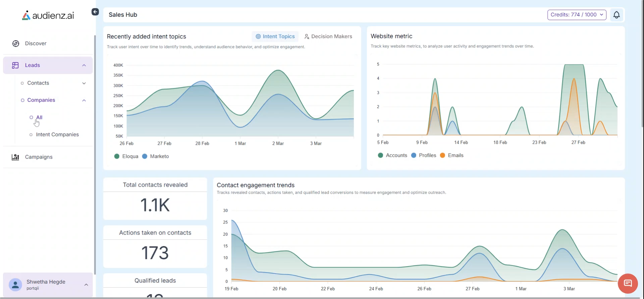644x299 pixels.
Task: Open the chat support bubble
Action: tap(628, 284)
